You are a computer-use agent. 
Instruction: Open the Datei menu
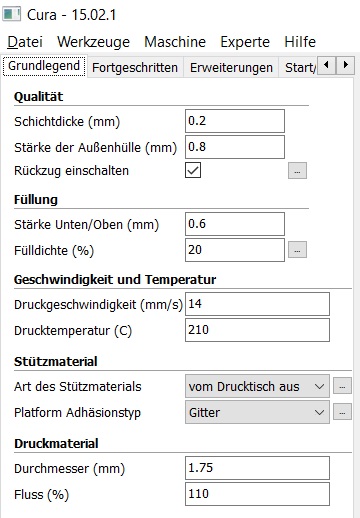click(25, 42)
